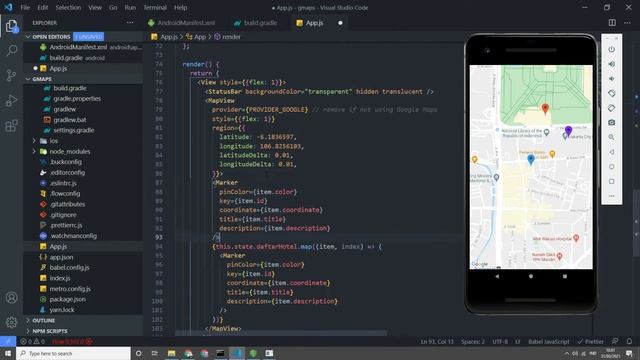Tap the Android recents button on phone screen
Viewport: 640px width, 360px height.
tap(565, 276)
